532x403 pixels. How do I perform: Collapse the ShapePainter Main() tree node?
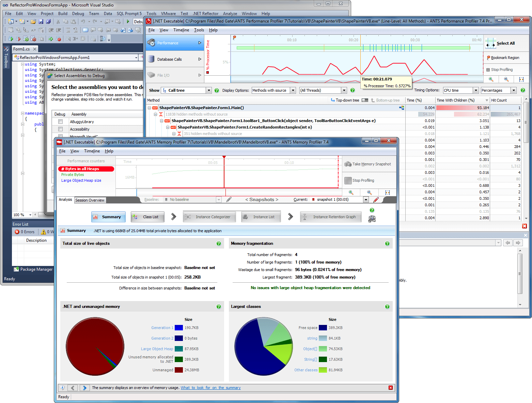point(149,107)
